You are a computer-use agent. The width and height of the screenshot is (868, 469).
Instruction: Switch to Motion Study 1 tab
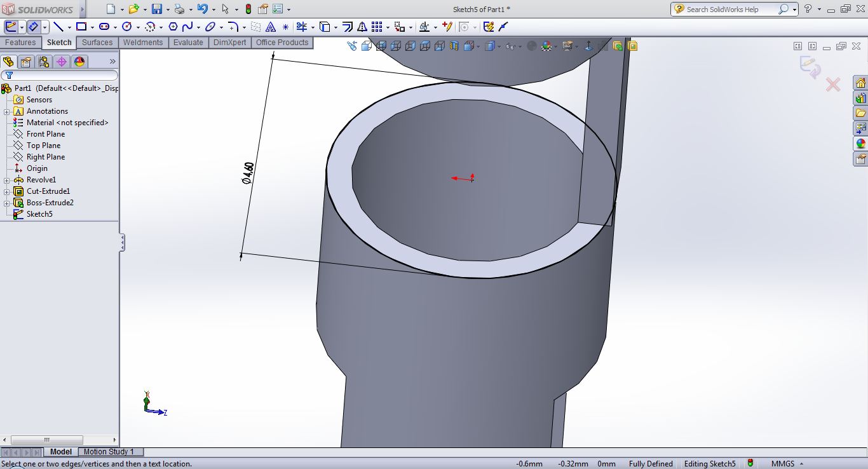click(x=109, y=452)
